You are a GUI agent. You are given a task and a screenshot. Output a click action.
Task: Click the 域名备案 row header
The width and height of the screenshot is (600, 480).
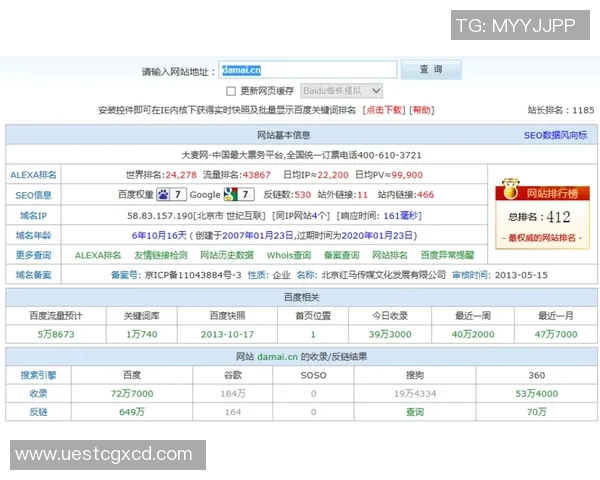point(33,275)
